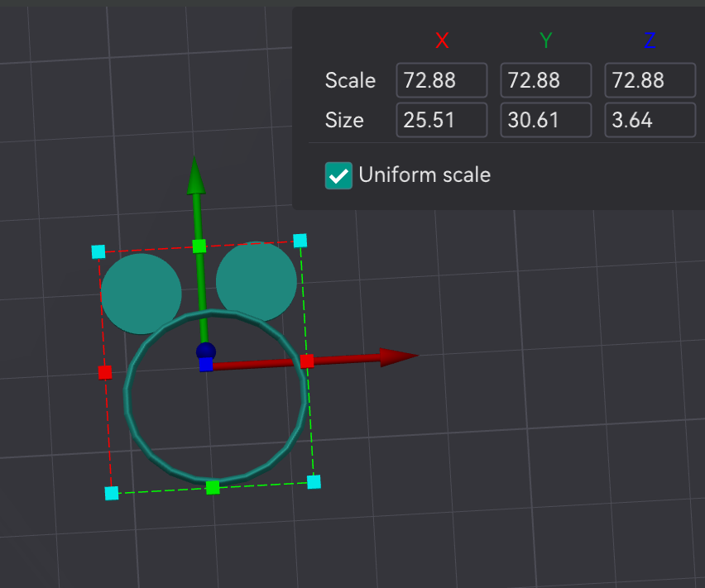Click the green Y-axis arrow tip
Viewport: 705px width, 588px height.
pos(195,175)
